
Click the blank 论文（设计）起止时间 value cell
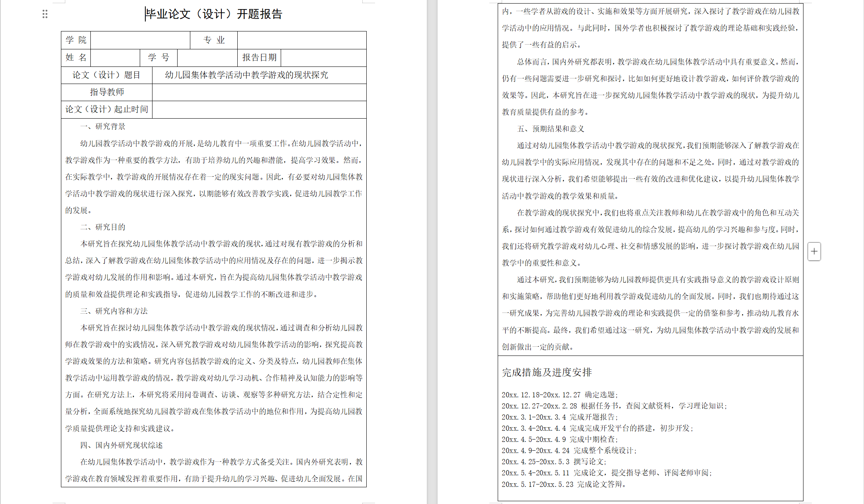pos(259,109)
